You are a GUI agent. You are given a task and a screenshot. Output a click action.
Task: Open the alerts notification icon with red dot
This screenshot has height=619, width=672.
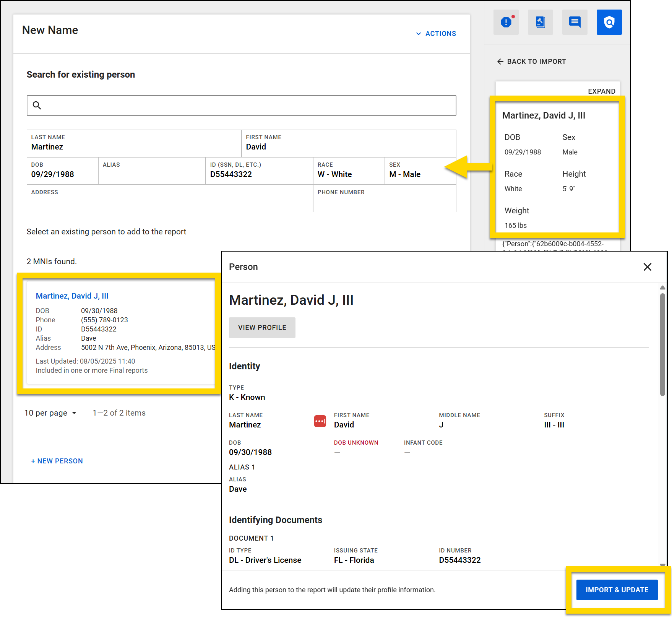coord(505,22)
